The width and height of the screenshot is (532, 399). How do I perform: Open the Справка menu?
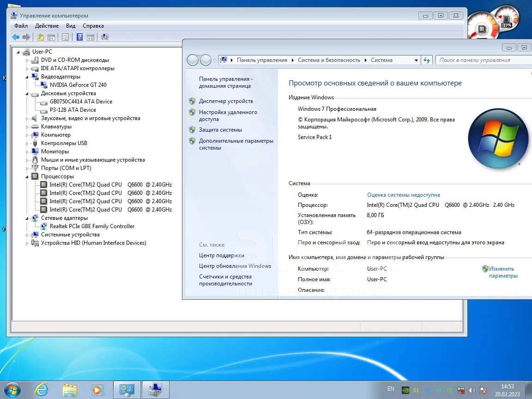point(93,26)
